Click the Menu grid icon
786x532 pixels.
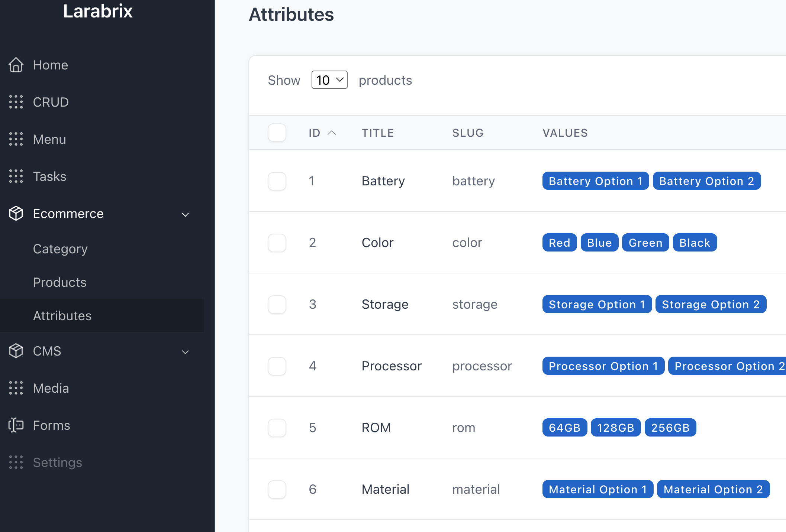click(16, 139)
